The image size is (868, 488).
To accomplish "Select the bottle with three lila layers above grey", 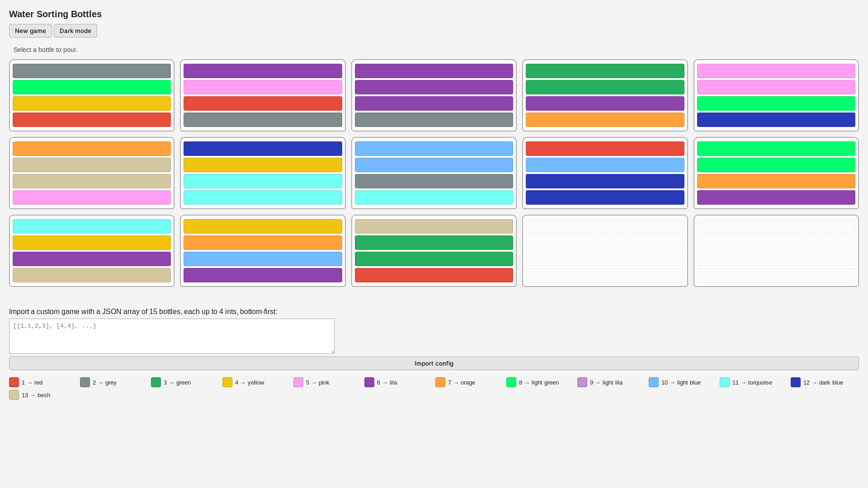I will coord(434,95).
